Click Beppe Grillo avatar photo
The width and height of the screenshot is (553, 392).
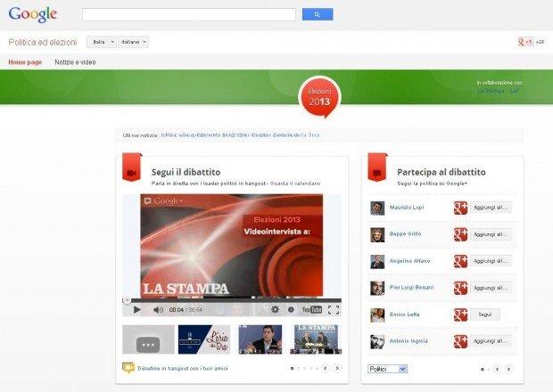(x=377, y=235)
